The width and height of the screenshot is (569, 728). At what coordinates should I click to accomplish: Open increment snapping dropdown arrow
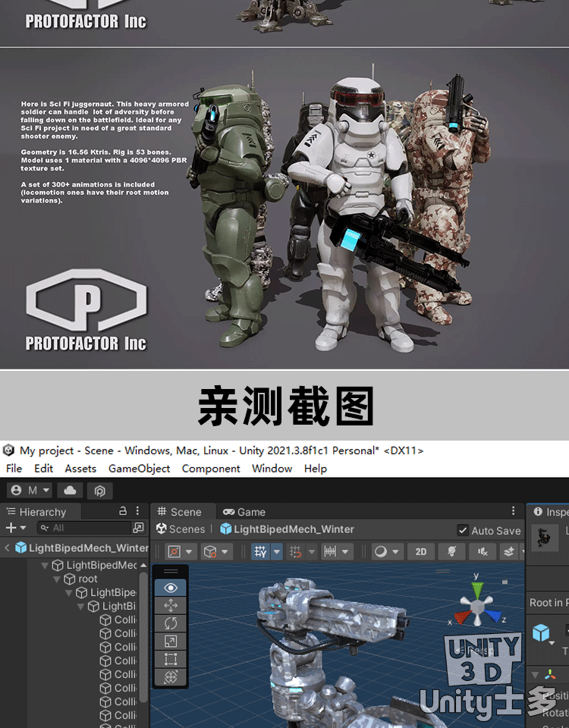click(345, 551)
